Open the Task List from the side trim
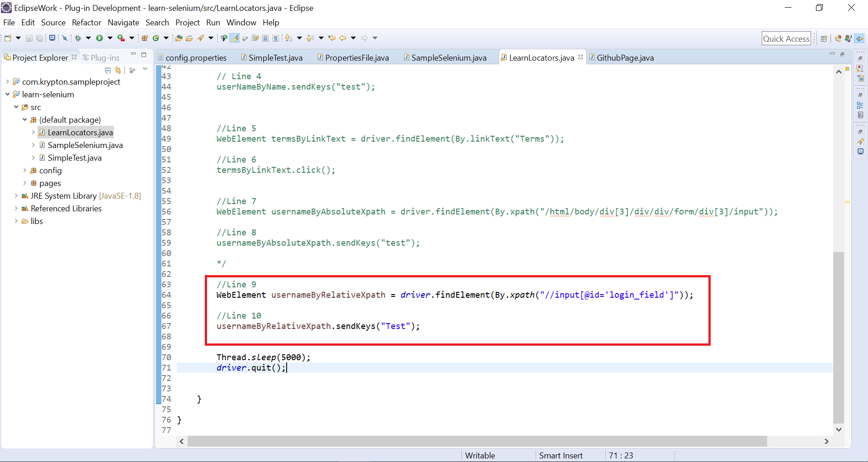 [860, 115]
